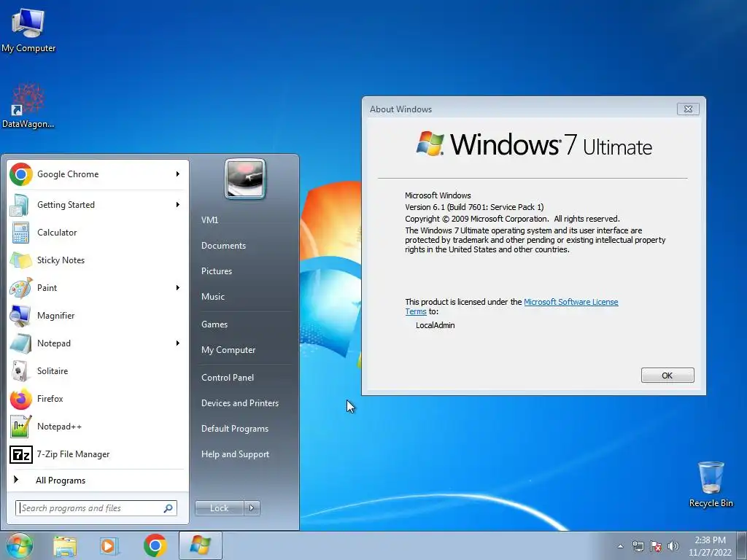This screenshot has height=560, width=747.
Task: Click the Search programs and files box
Action: click(96, 508)
